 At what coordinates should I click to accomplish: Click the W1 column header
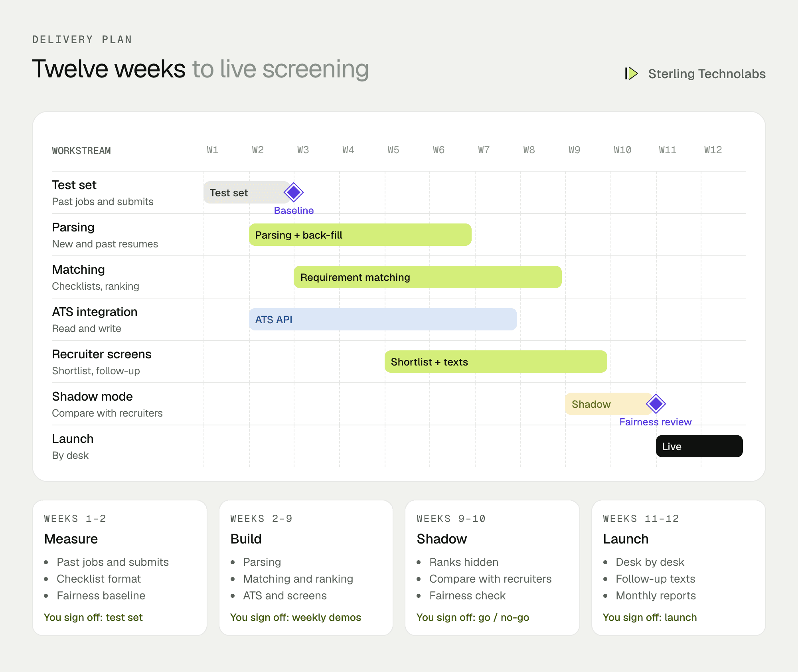pyautogui.click(x=212, y=150)
